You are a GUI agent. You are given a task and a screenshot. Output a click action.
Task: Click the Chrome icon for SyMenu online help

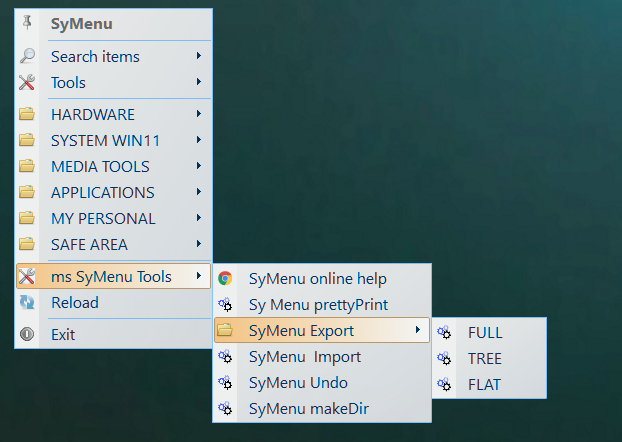(x=225, y=278)
